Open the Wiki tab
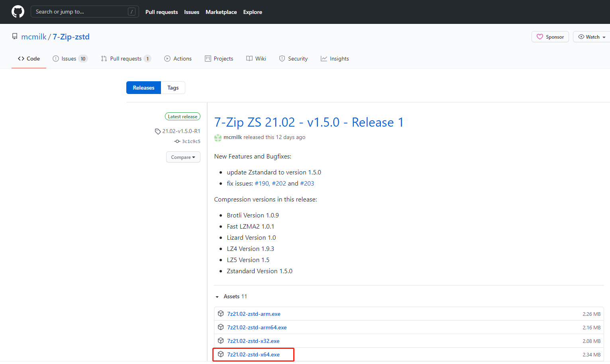 (256, 59)
